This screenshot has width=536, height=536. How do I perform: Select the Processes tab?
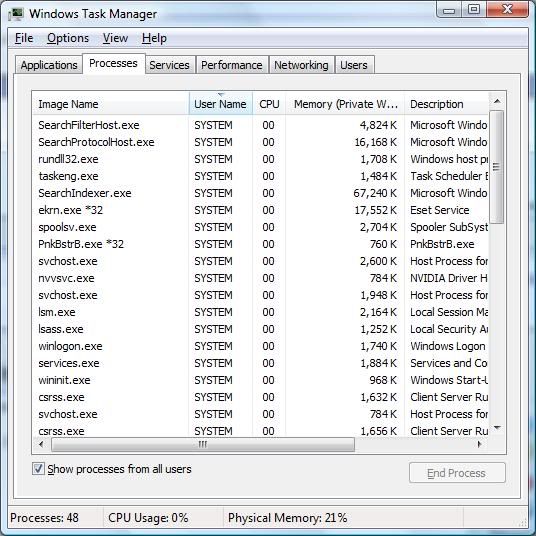point(113,63)
